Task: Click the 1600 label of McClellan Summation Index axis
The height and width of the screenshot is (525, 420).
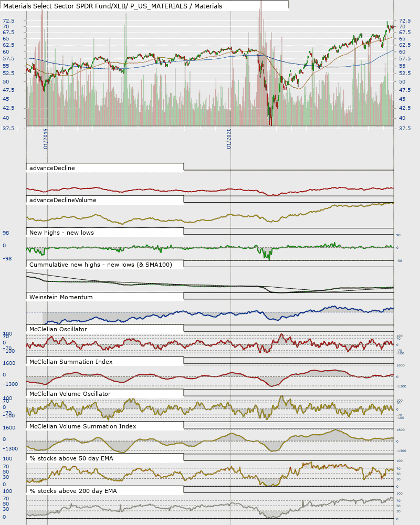Action: coord(9,363)
